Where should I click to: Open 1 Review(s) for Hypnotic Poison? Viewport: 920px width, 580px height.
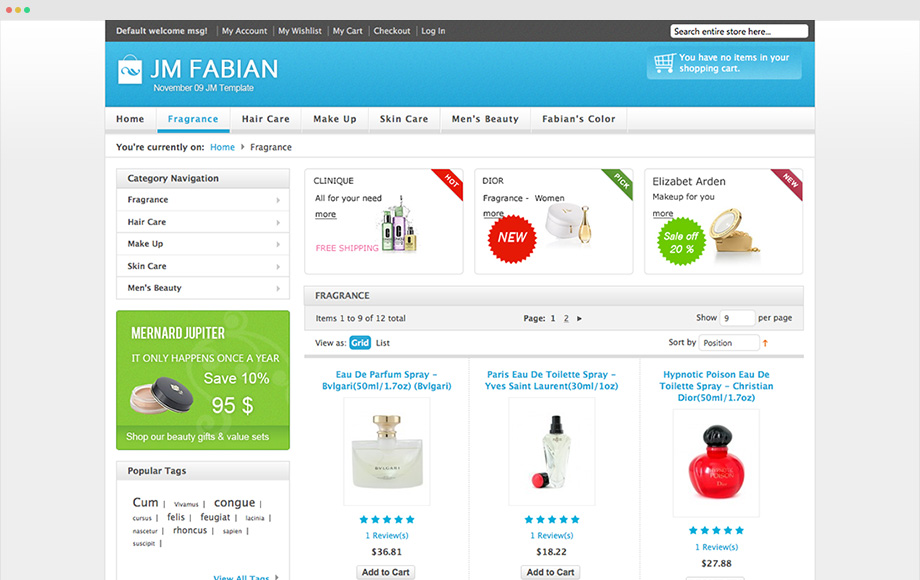pyautogui.click(x=716, y=547)
